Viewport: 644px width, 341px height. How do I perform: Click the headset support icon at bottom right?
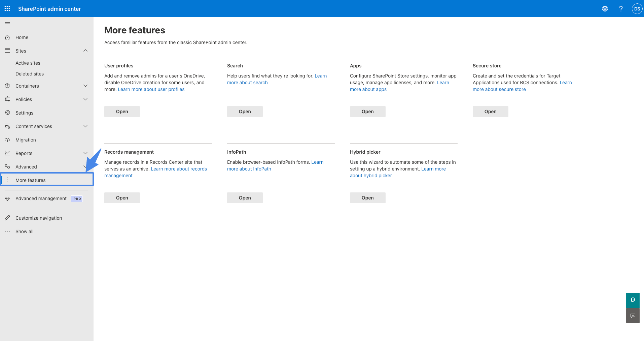point(633,300)
